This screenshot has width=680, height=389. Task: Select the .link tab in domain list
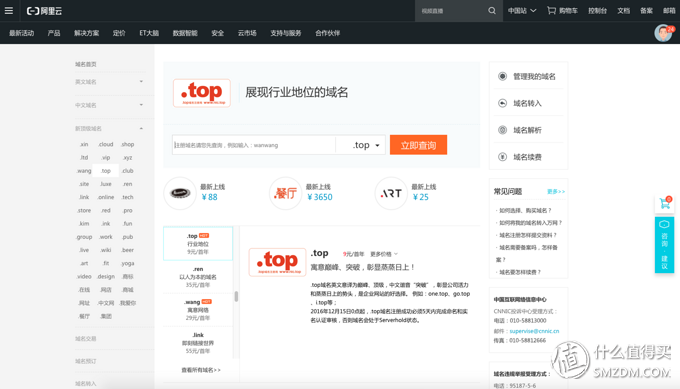click(198, 343)
